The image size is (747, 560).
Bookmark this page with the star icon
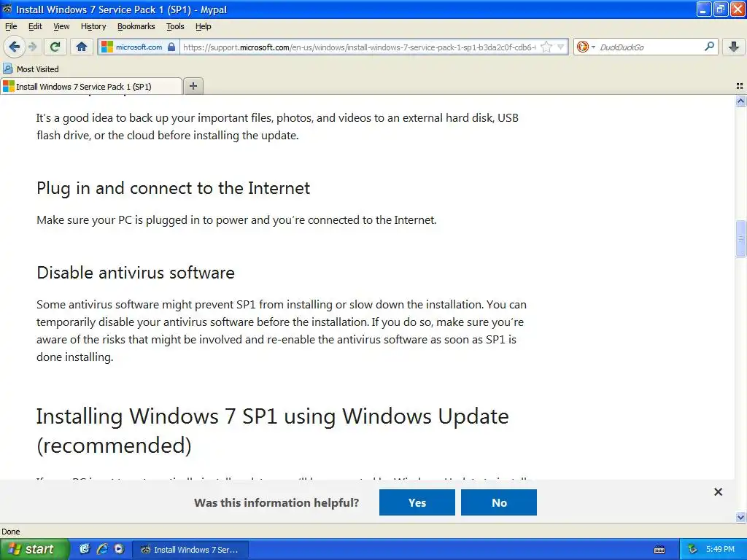(546, 47)
